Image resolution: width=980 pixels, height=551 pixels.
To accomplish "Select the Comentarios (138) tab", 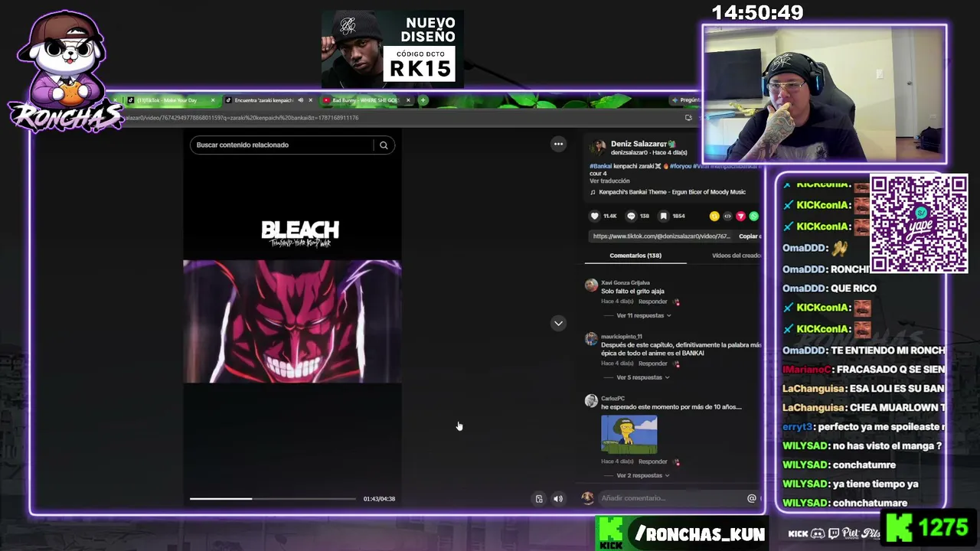I will [x=635, y=256].
